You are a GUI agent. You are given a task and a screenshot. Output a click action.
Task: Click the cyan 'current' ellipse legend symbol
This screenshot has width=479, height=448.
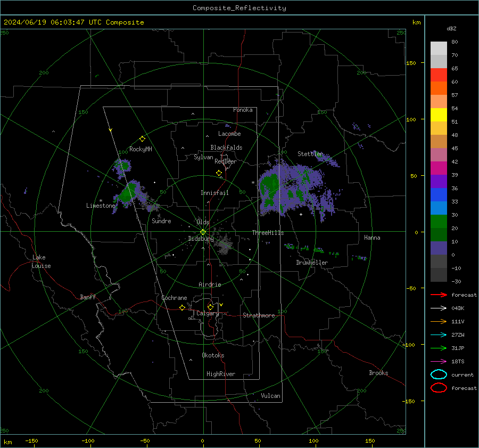(x=439, y=374)
